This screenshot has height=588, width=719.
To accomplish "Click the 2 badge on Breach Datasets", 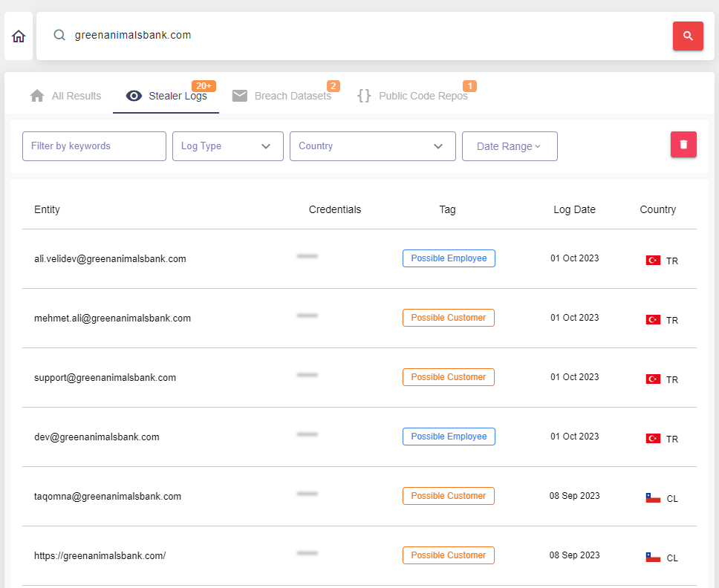I will [334, 85].
